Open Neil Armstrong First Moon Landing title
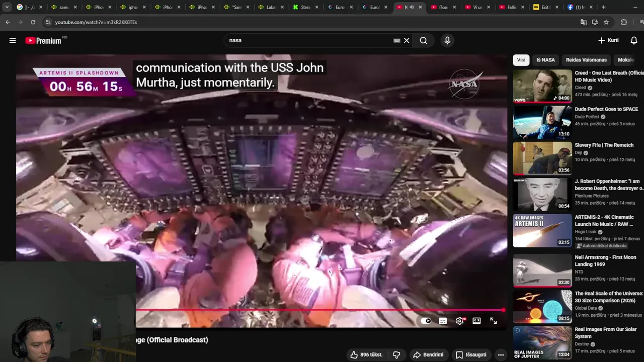644x362 pixels. [x=605, y=260]
